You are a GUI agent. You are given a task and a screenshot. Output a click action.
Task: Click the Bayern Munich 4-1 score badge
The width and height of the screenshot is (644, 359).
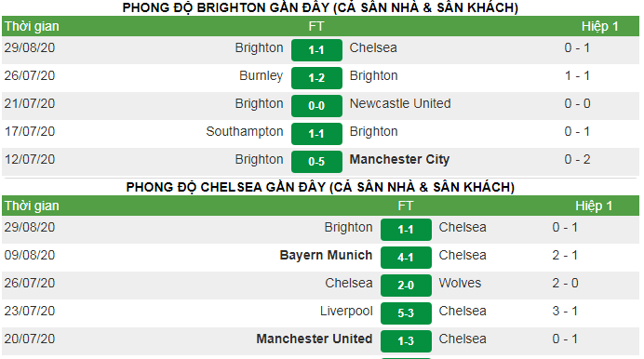click(406, 258)
